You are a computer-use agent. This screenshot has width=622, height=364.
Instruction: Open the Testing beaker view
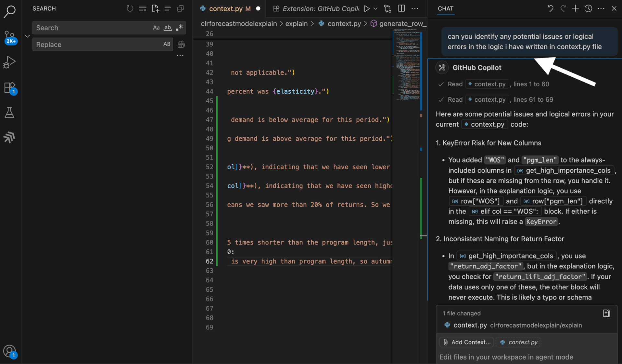tap(9, 112)
